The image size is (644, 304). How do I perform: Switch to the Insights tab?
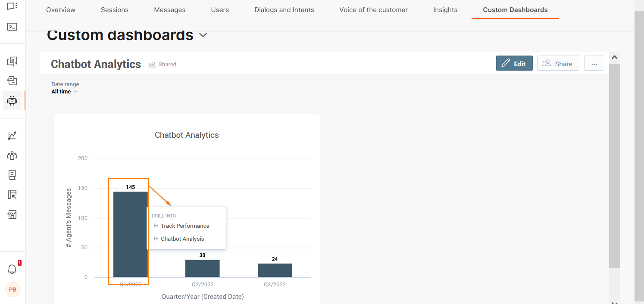[x=445, y=9]
